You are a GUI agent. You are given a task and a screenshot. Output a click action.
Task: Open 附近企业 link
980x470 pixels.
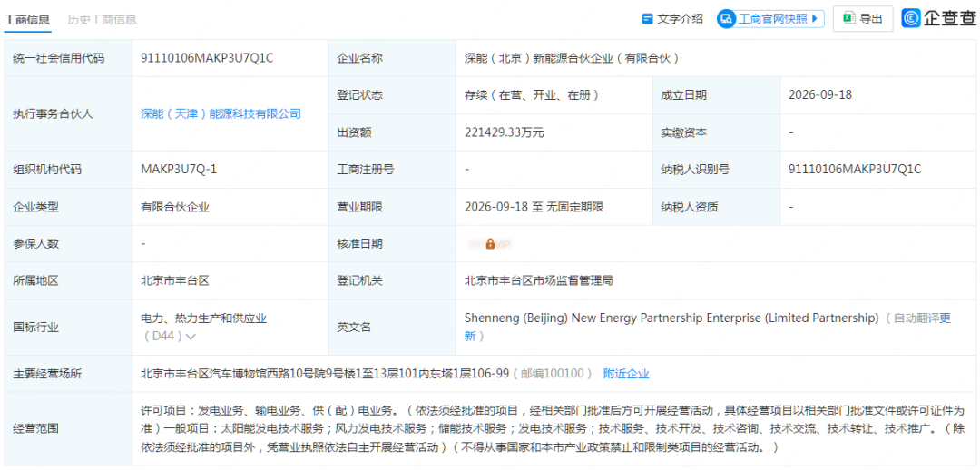626,374
